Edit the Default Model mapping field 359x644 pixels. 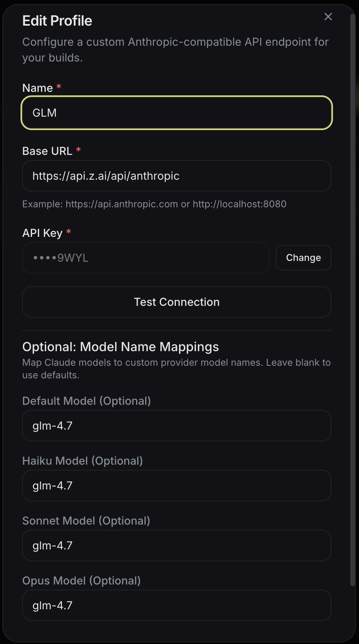[x=176, y=426]
